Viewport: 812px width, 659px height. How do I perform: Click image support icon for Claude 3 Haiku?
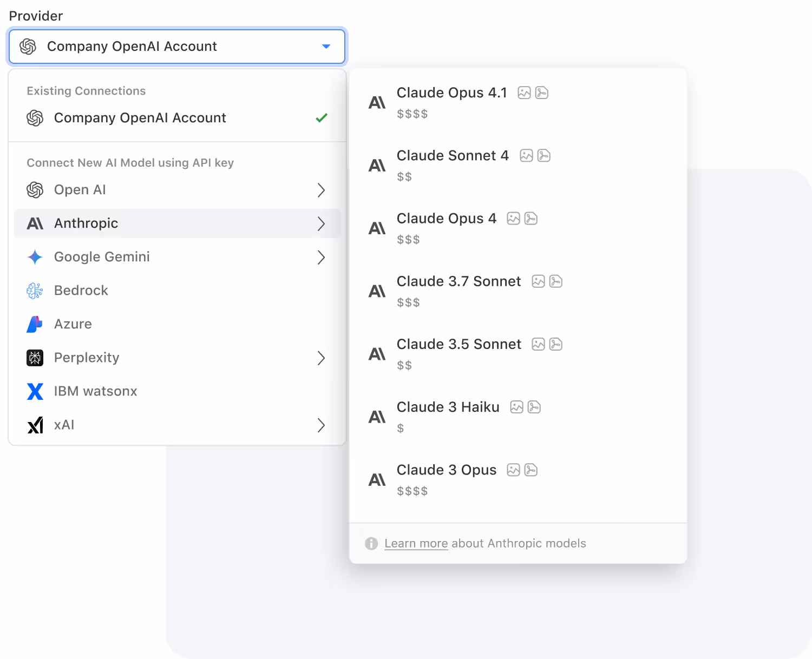coord(516,407)
